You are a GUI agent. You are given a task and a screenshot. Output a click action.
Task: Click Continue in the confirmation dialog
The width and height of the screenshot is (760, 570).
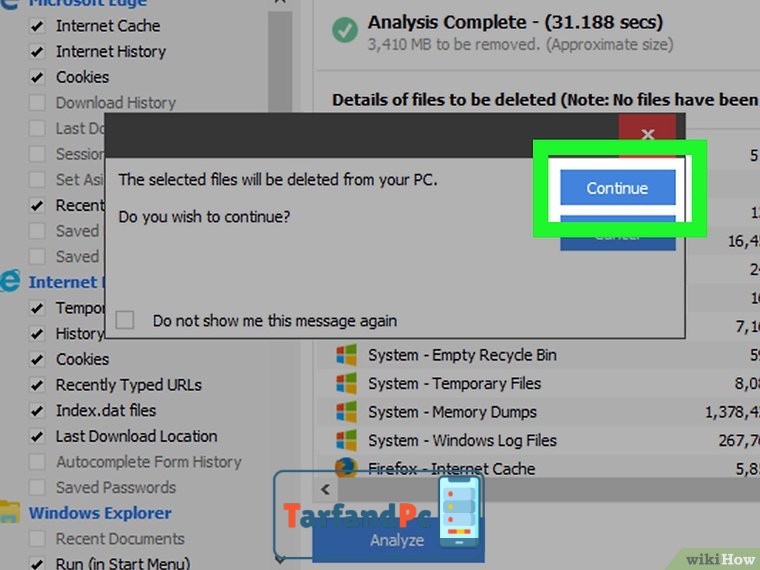[x=618, y=188]
